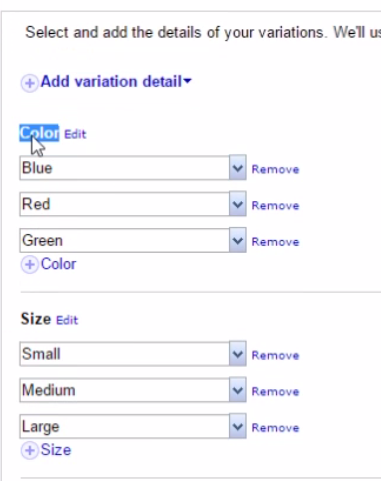Remove the Green color option
The height and width of the screenshot is (481, 381).
point(275,242)
